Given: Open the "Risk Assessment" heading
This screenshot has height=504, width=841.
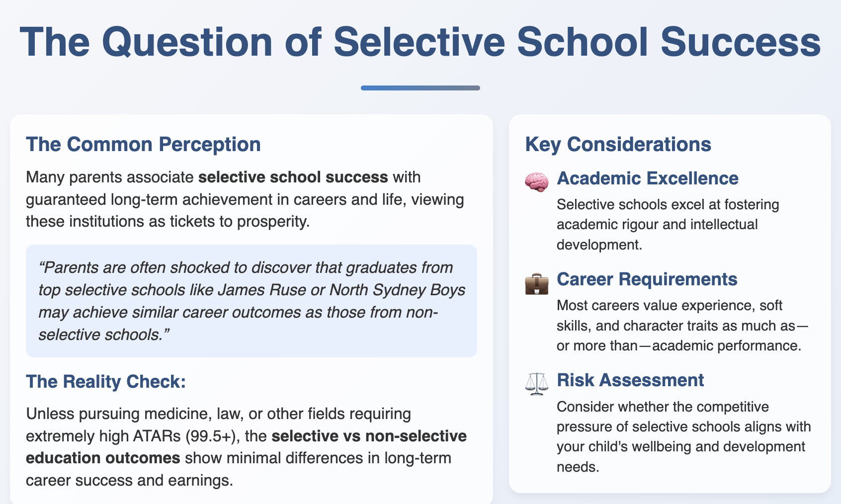Looking at the screenshot, I should 630,380.
